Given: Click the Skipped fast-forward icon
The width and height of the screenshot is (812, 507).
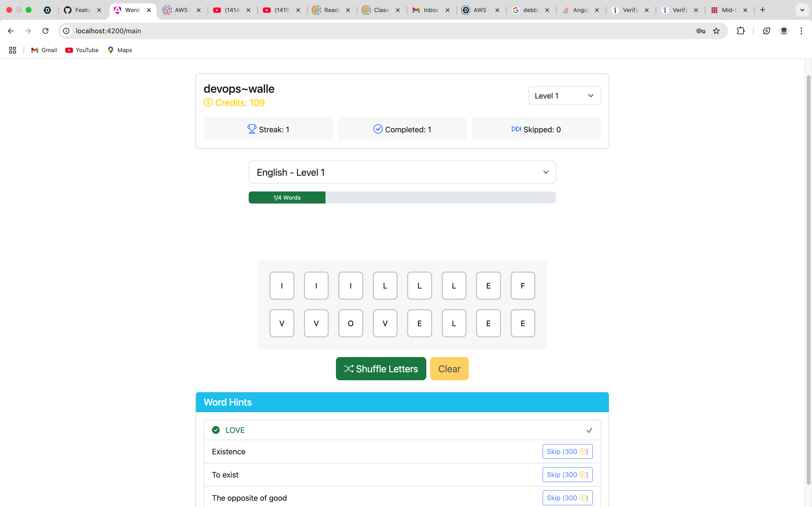Looking at the screenshot, I should click(516, 129).
